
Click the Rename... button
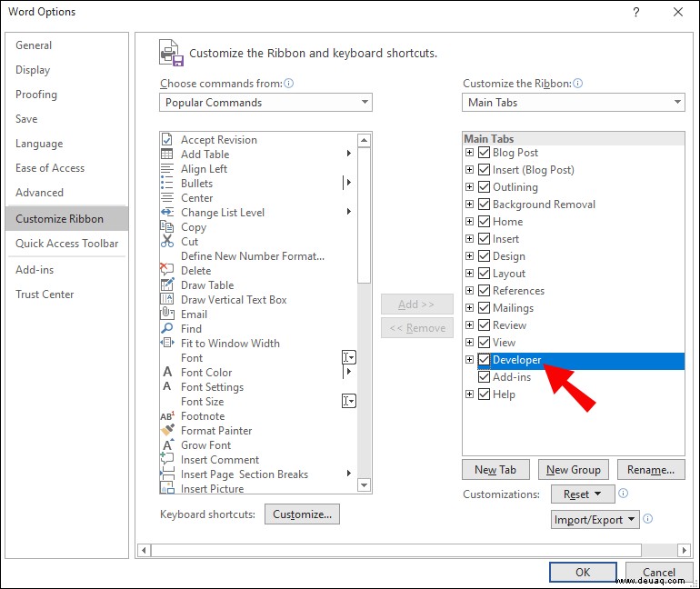[x=651, y=469]
